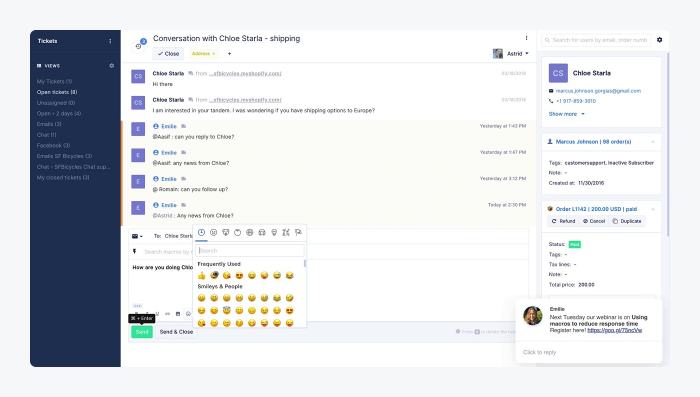This screenshot has width=700, height=397.
Task: Select the thumbs up emoji
Action: pos(202,276)
